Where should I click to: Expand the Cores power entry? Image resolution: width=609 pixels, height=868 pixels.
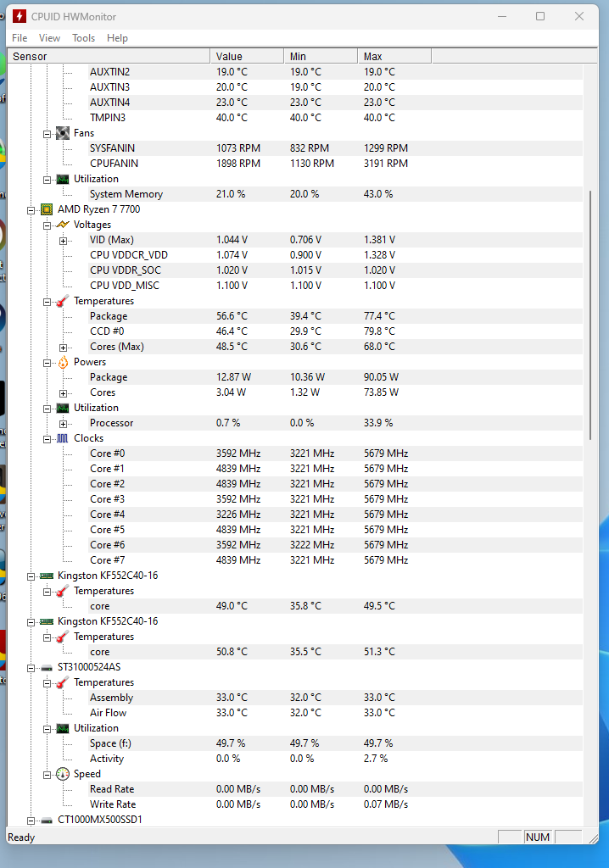click(x=63, y=393)
